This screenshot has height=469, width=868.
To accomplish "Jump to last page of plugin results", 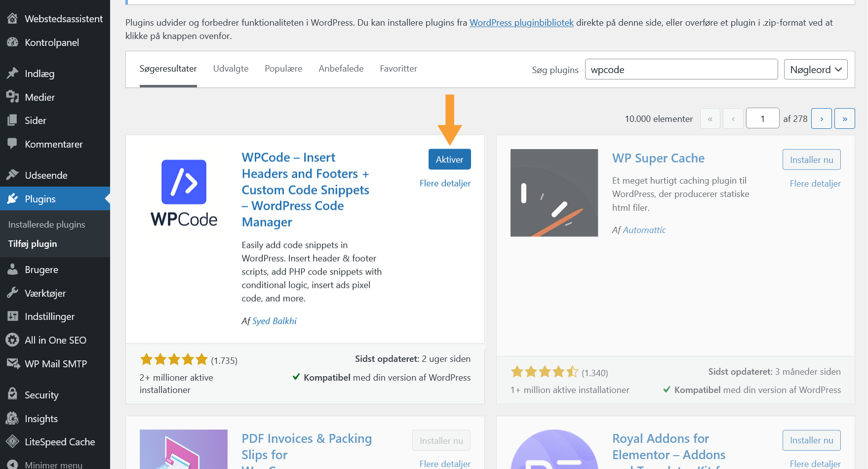I will [844, 119].
